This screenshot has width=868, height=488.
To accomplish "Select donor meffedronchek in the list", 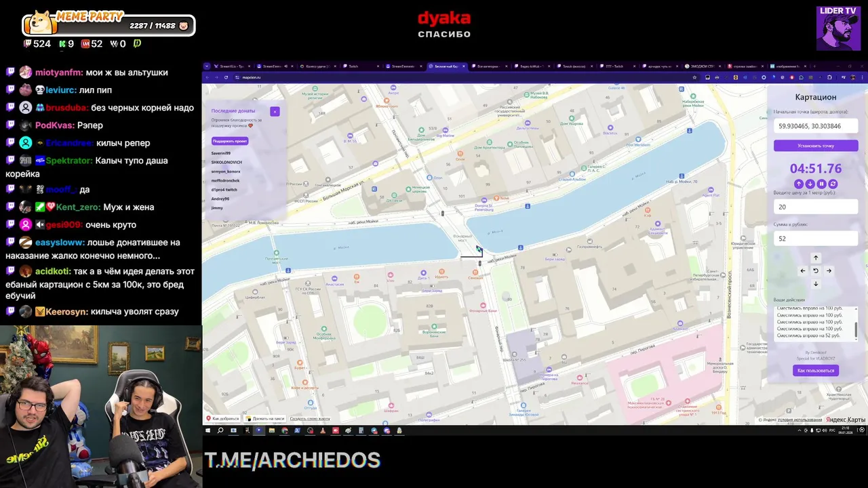I will point(226,180).
